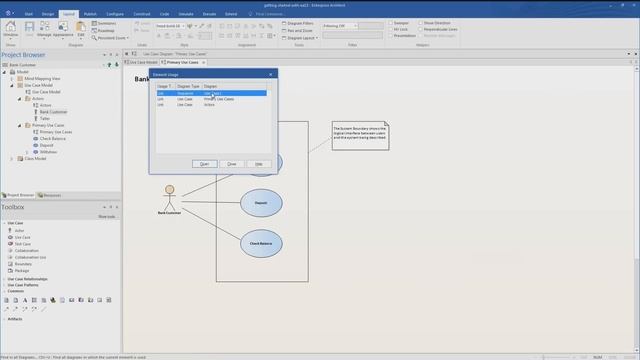
Task: Open the filtering mode combo box
Action: click(340, 26)
